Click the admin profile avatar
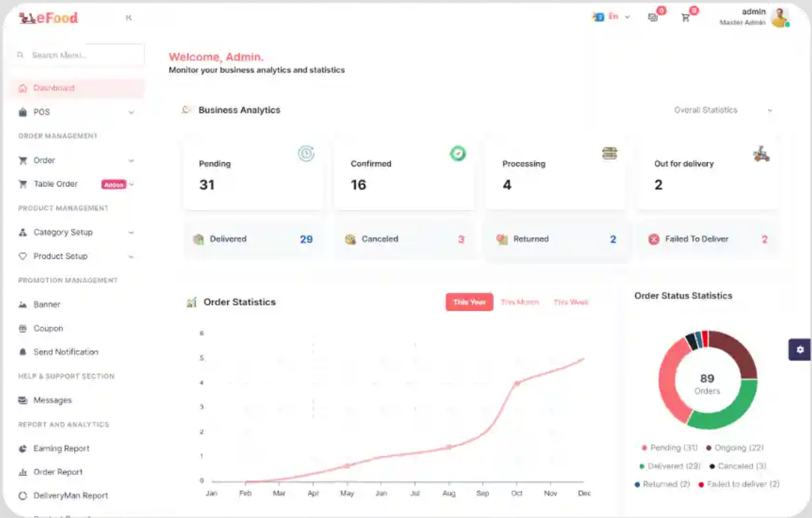 pyautogui.click(x=780, y=18)
